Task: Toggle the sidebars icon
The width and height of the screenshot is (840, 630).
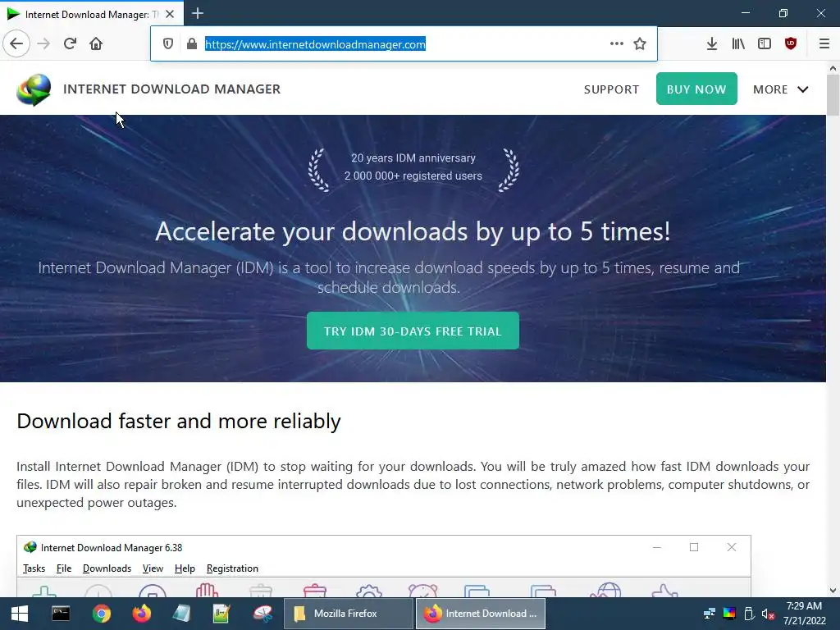Action: point(765,43)
